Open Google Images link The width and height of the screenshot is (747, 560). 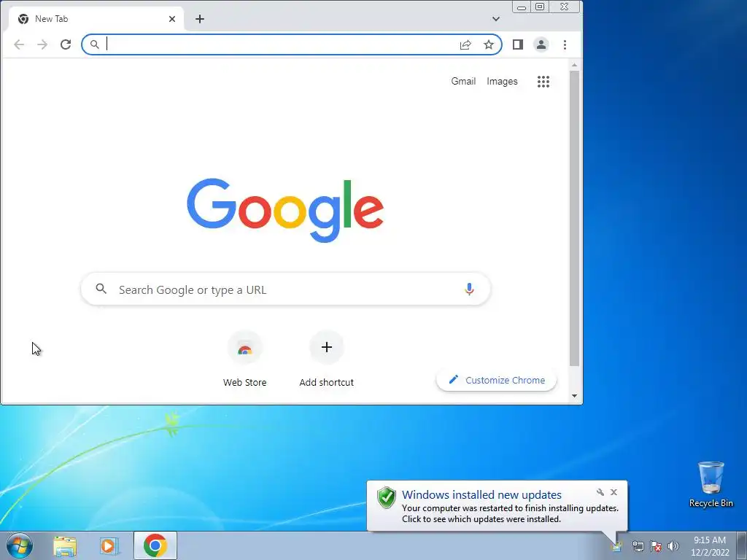tap(502, 82)
